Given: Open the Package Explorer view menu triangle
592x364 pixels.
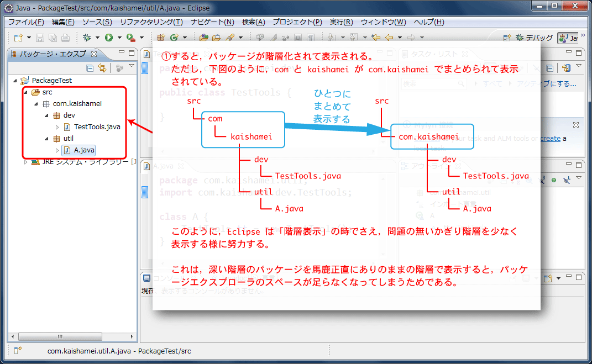Looking at the screenshot, I should click(132, 66).
